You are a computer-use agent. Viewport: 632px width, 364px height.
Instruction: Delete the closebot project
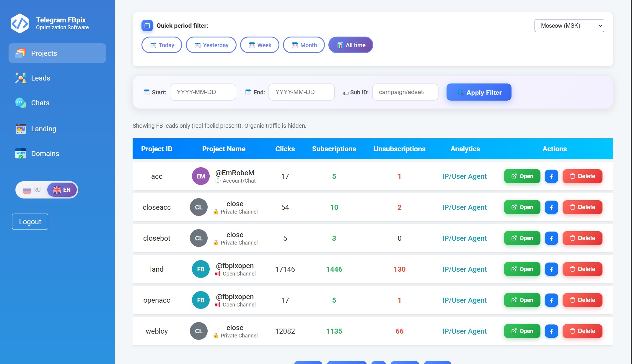(582, 238)
